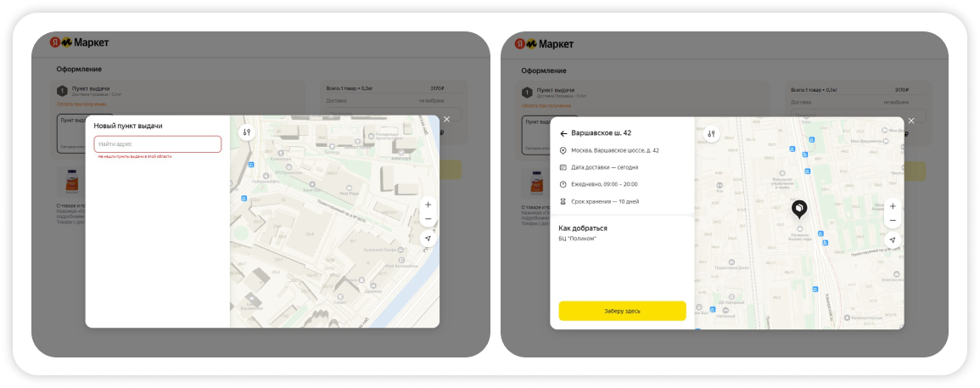Locate me on the Новый пункт выдачи map
The image size is (980, 388).
(x=428, y=239)
